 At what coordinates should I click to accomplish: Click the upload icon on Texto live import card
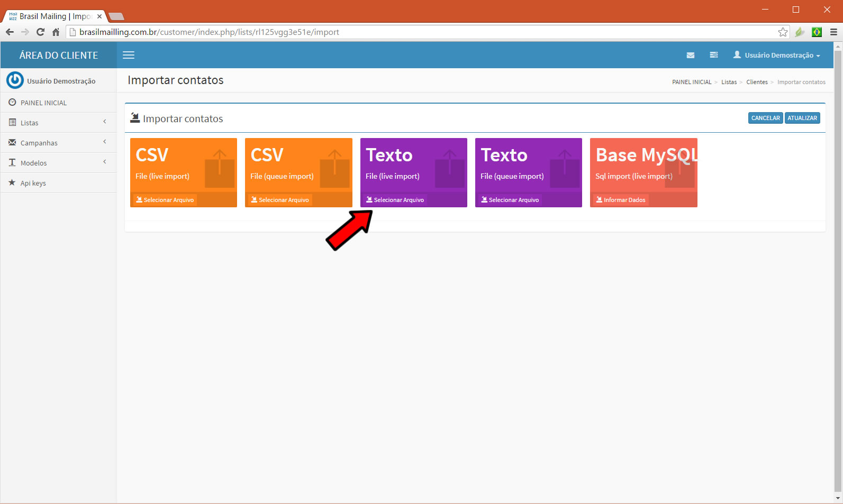450,169
